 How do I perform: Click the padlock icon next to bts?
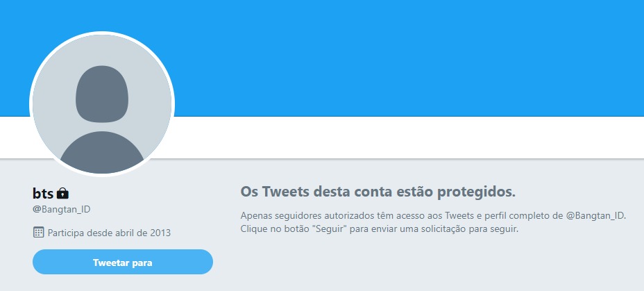pyautogui.click(x=62, y=193)
